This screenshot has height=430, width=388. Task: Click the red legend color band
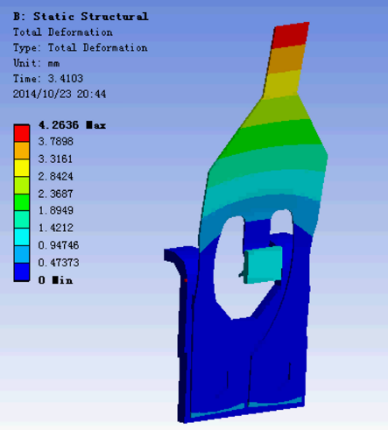tap(22, 133)
